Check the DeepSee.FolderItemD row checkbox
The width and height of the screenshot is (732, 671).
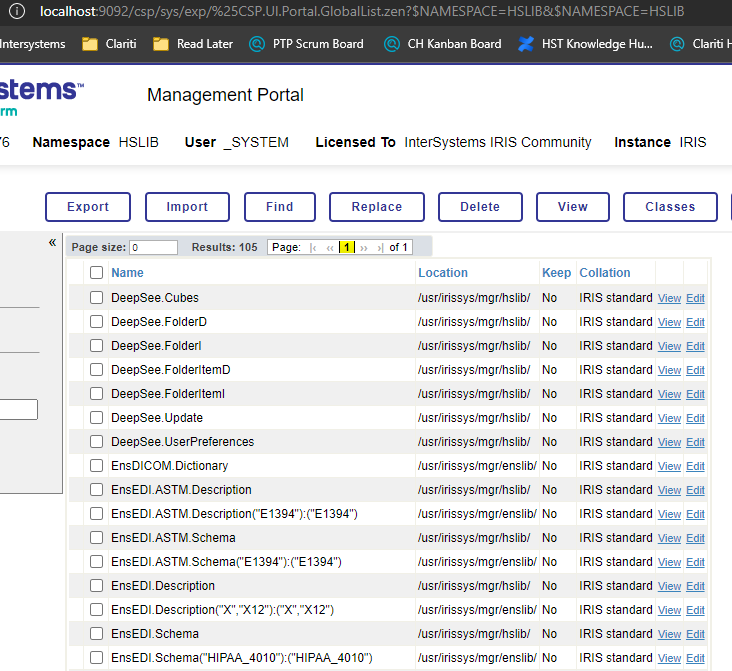tap(96, 369)
